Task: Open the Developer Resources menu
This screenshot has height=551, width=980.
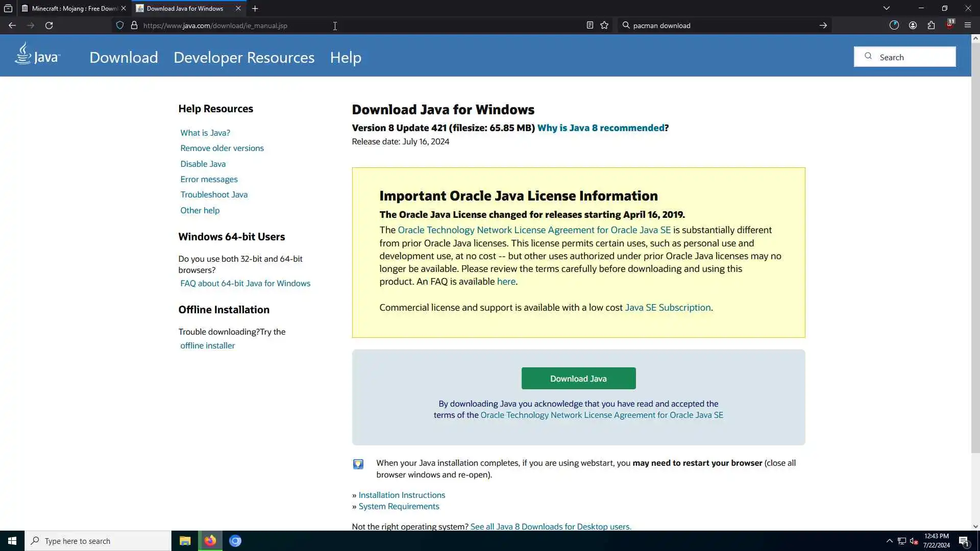Action: 244,58
